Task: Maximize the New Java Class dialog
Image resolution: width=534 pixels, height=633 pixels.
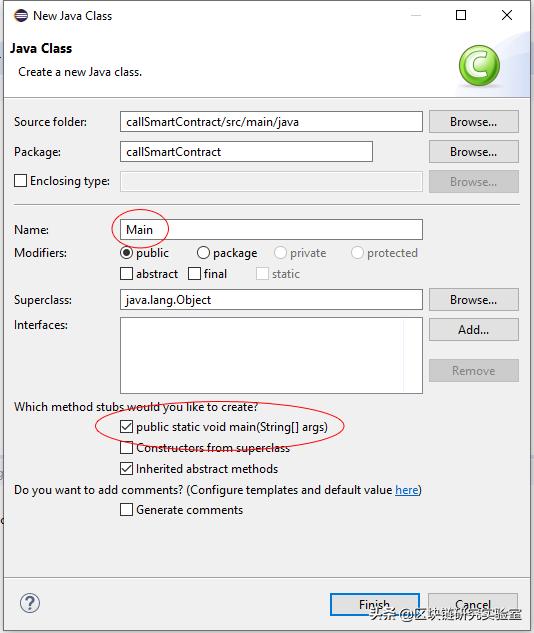Action: [x=461, y=15]
